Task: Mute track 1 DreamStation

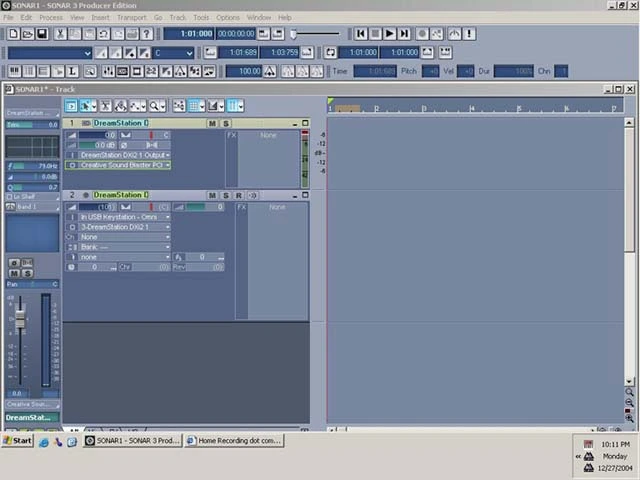Action: (212, 123)
